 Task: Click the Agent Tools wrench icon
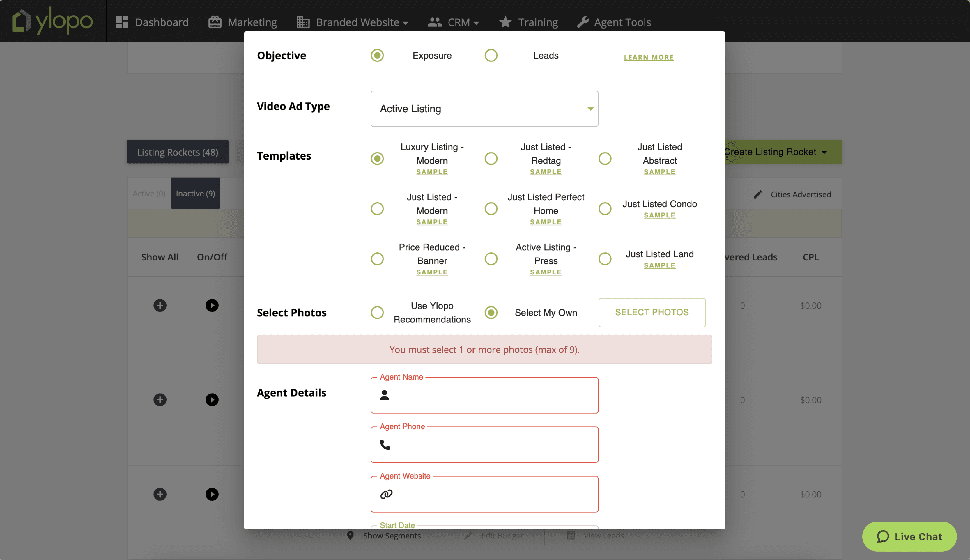pos(583,22)
